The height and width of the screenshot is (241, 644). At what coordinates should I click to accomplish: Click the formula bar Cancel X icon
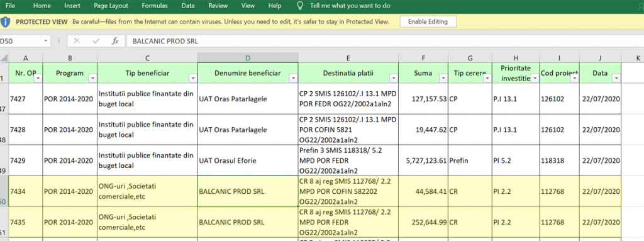point(76,41)
